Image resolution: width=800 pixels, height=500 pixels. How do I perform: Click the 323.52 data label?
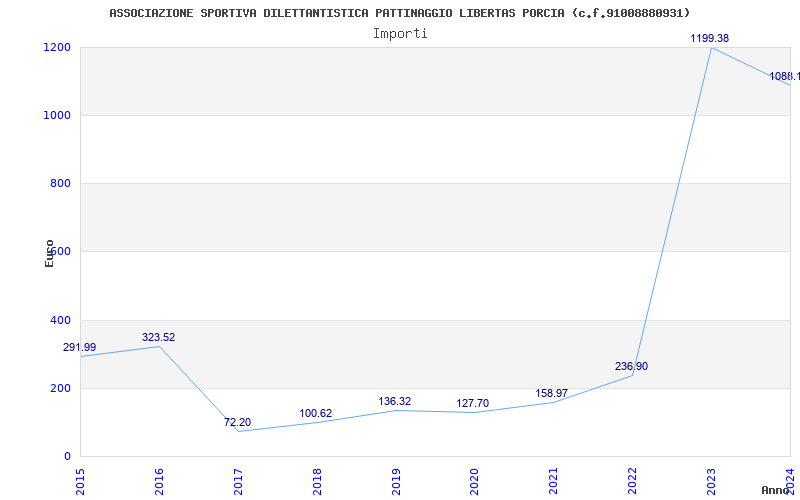coord(159,337)
